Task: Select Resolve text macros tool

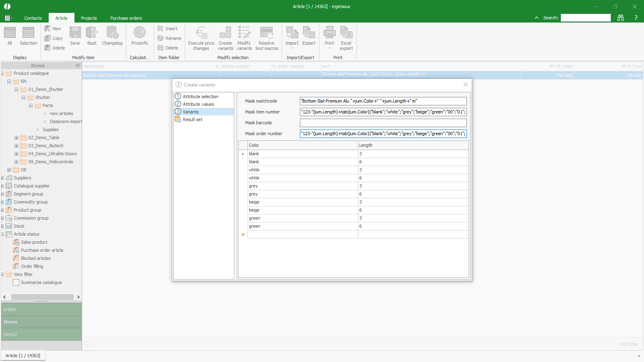Action: click(266, 33)
